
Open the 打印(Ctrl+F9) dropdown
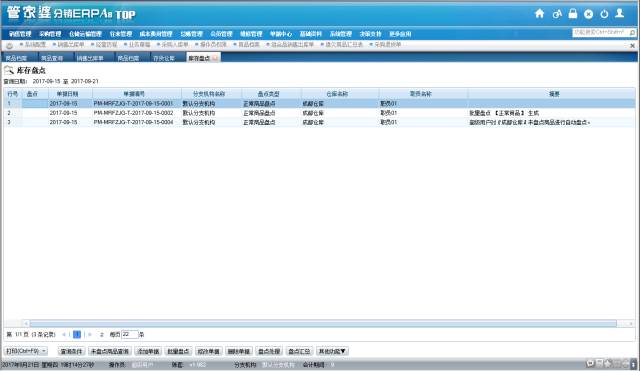click(26, 351)
